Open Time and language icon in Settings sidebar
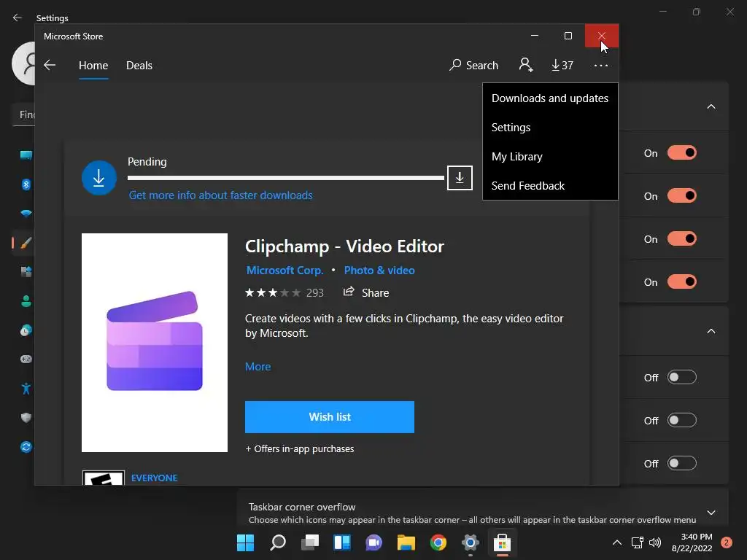This screenshot has height=560, width=747. [x=26, y=330]
